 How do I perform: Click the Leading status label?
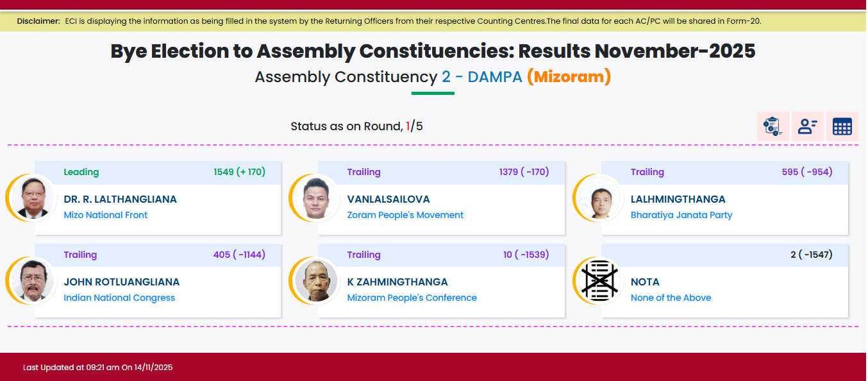point(81,172)
